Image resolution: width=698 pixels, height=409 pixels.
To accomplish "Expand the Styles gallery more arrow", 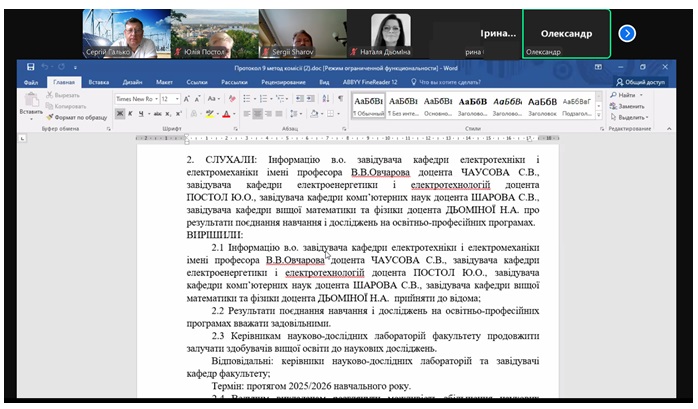I will pos(598,115).
